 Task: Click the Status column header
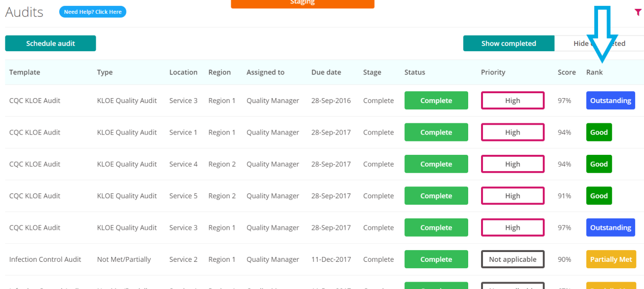point(414,72)
